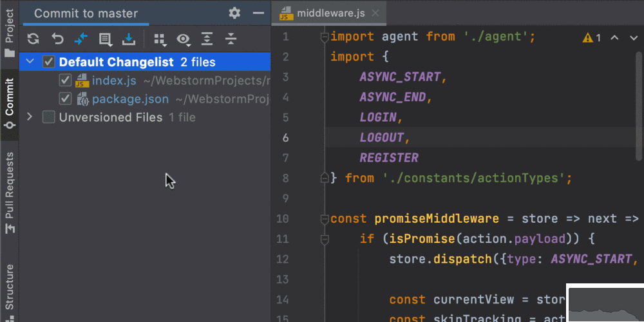644x322 pixels.
Task: Fold promiseMiddleware function at line 10
Action: tap(325, 218)
